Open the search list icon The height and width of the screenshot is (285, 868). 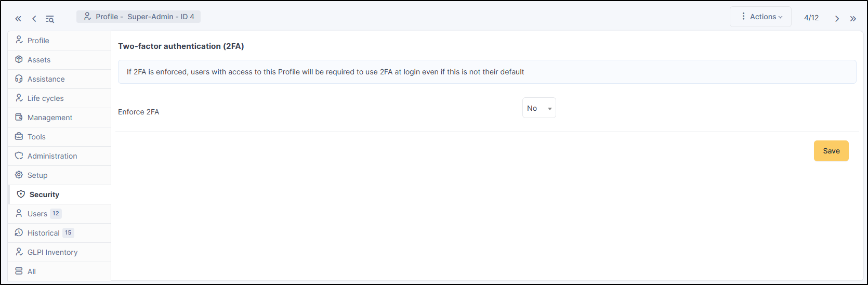[50, 19]
